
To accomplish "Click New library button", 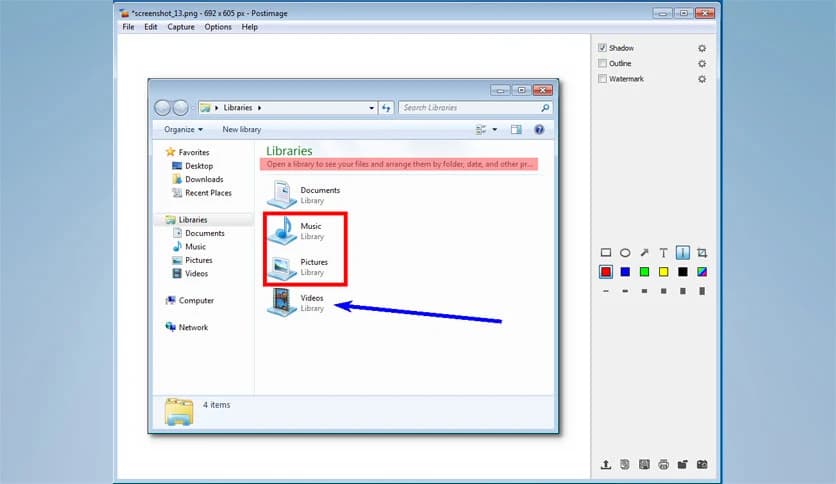I will click(x=242, y=130).
